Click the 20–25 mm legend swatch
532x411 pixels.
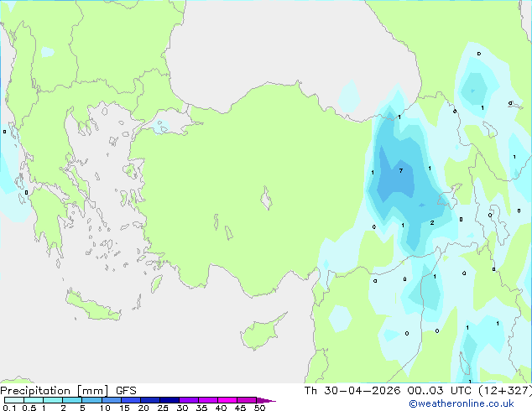pos(150,400)
